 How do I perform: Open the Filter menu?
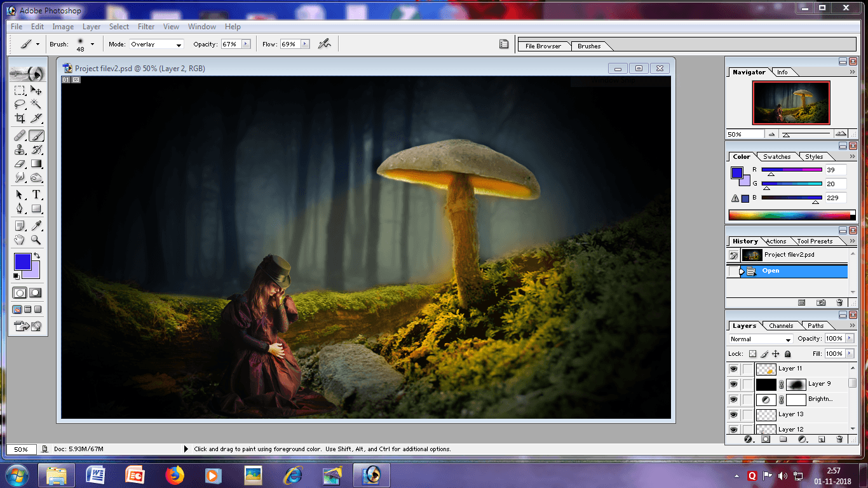[146, 27]
